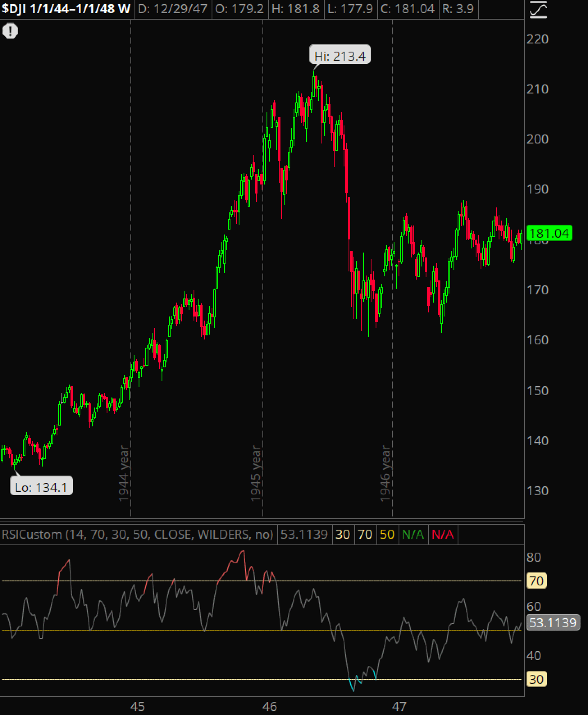588x715 pixels.
Task: Click the 140 price axis label
Action: point(537,441)
